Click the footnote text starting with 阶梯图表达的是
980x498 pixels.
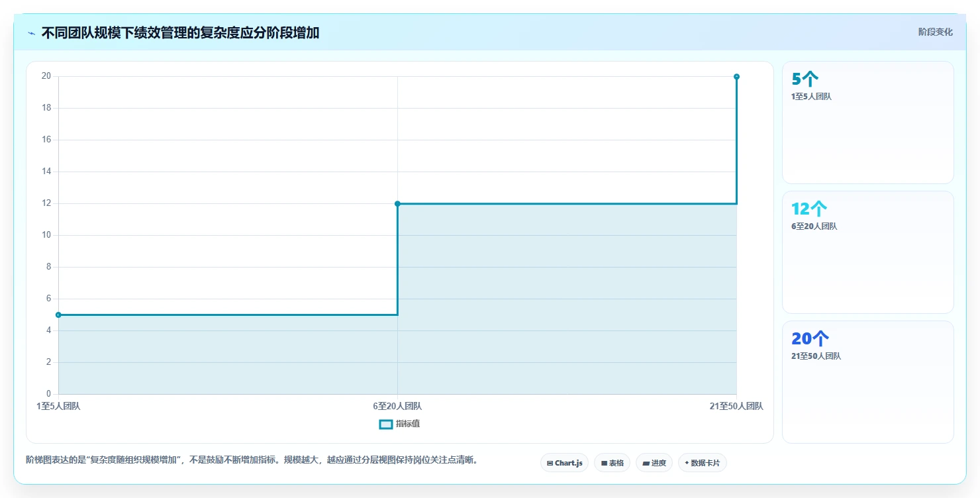pyautogui.click(x=252, y=460)
